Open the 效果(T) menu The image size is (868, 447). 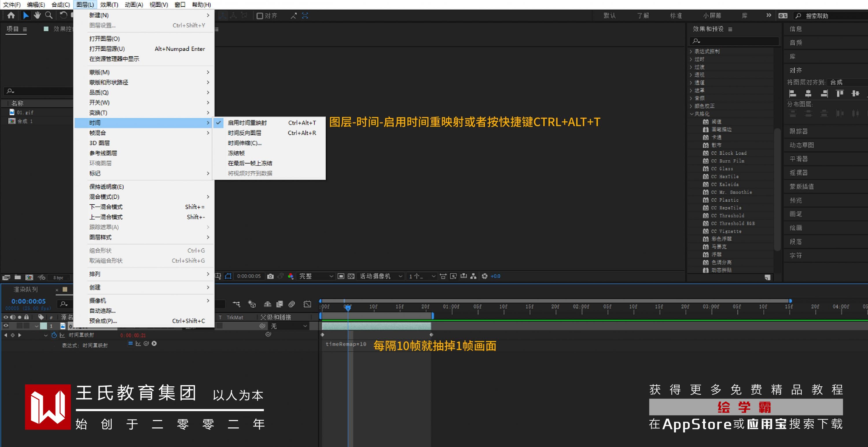109,5
